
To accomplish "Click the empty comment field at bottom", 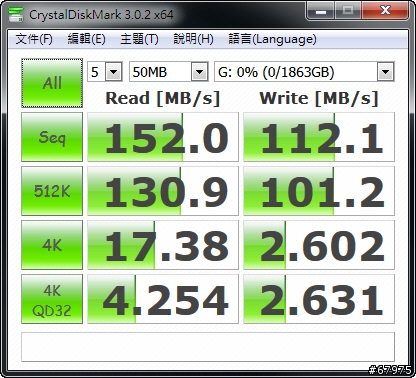I will tap(208, 347).
